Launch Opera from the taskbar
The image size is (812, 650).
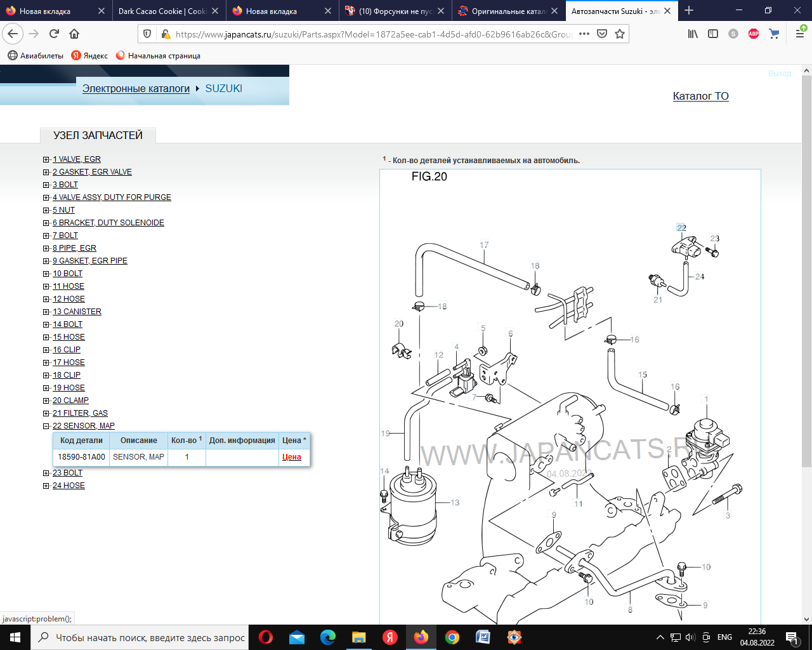pyautogui.click(x=266, y=637)
